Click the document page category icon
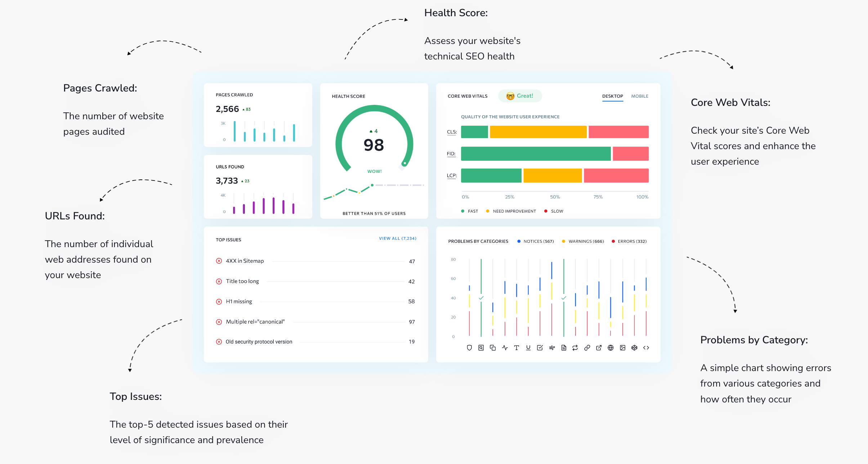The image size is (868, 464). pos(564,348)
